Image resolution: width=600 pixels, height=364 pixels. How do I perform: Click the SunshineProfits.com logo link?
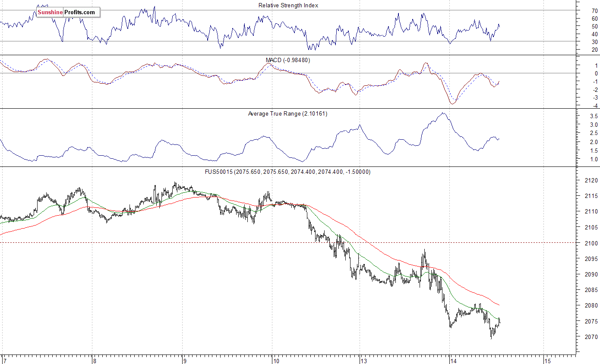pyautogui.click(x=68, y=13)
